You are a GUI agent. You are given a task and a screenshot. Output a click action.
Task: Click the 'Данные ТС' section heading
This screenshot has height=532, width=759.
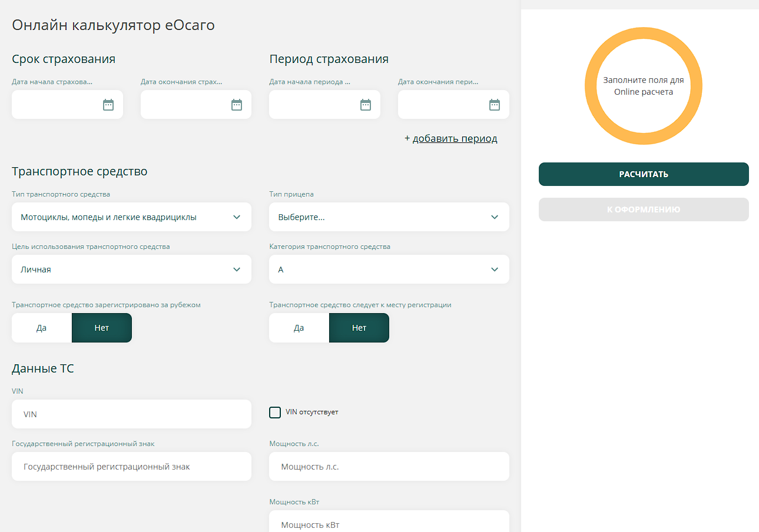coord(43,369)
